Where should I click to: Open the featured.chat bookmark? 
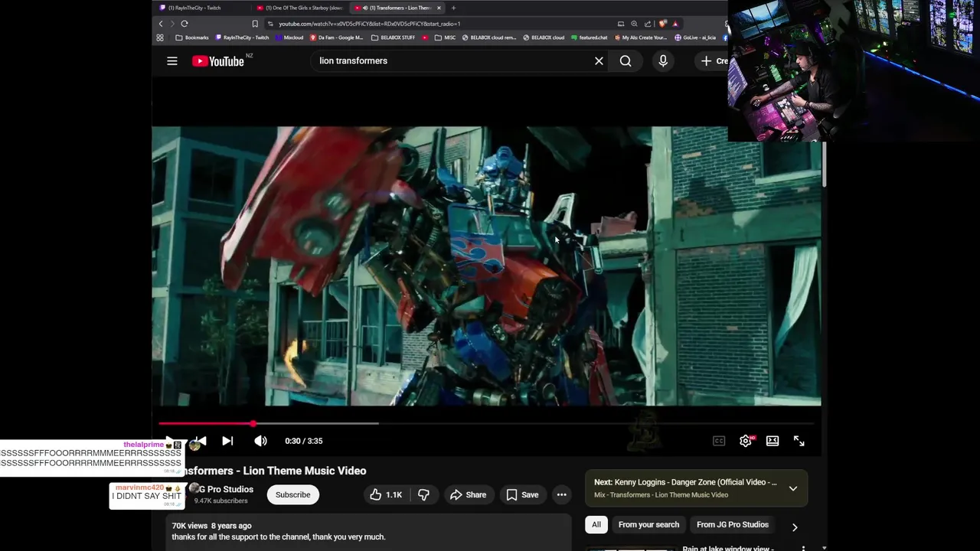pos(589,37)
